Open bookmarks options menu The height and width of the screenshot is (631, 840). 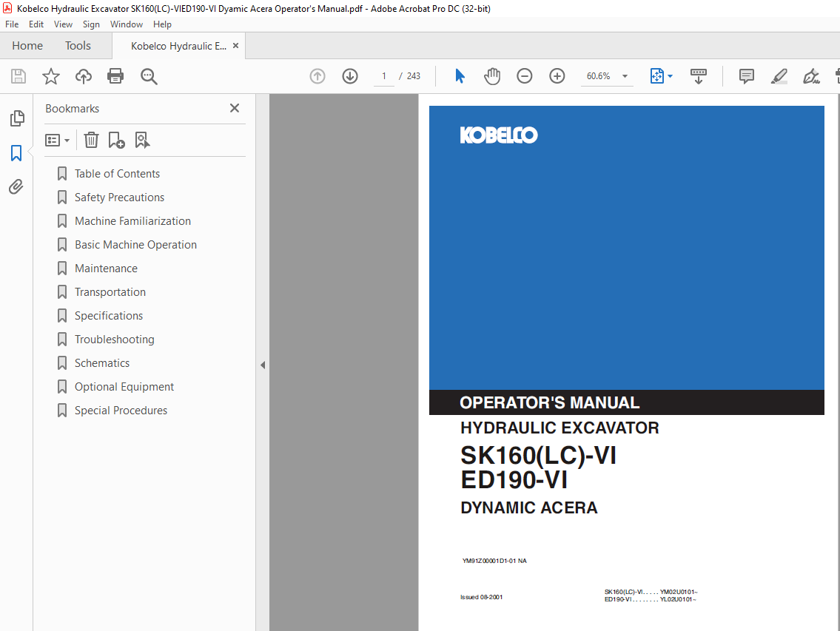pyautogui.click(x=57, y=141)
